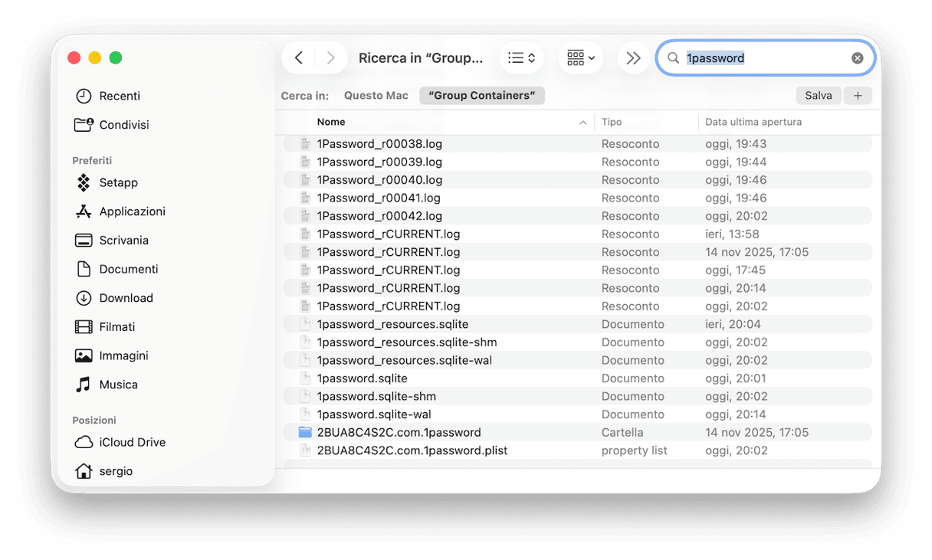Click the 2BUA8C4S2C.com.1password folder icon
932x560 pixels.
[x=305, y=433]
